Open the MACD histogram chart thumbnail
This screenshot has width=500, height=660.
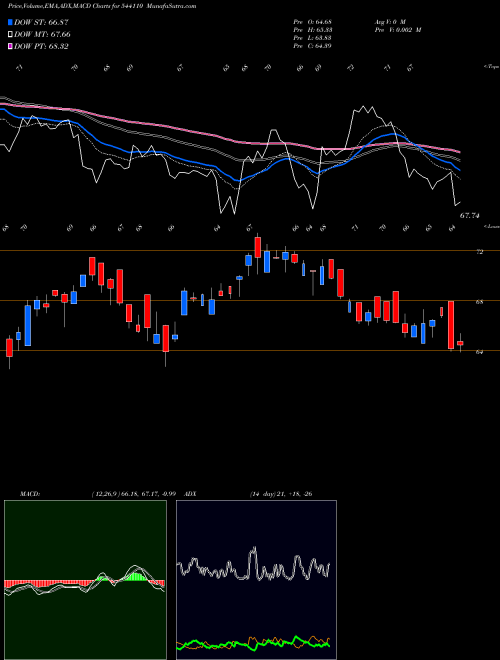(85, 580)
